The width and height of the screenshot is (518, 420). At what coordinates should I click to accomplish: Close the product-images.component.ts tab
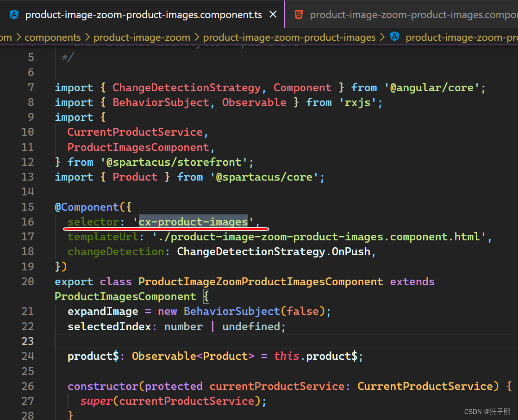click(273, 14)
